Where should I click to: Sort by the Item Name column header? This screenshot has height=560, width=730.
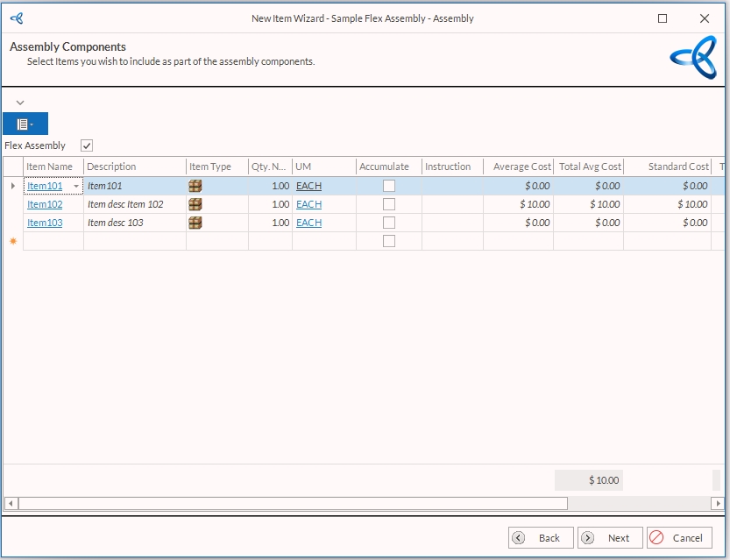(x=50, y=167)
